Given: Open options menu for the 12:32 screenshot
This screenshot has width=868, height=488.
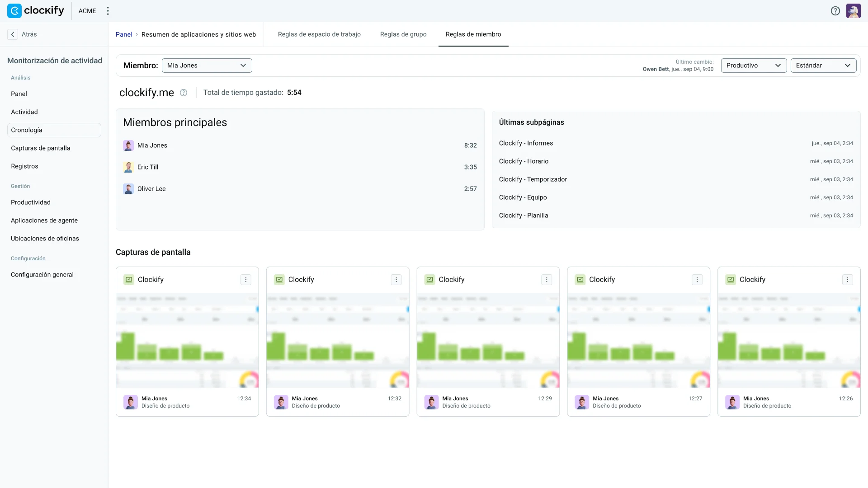Looking at the screenshot, I should click(396, 280).
